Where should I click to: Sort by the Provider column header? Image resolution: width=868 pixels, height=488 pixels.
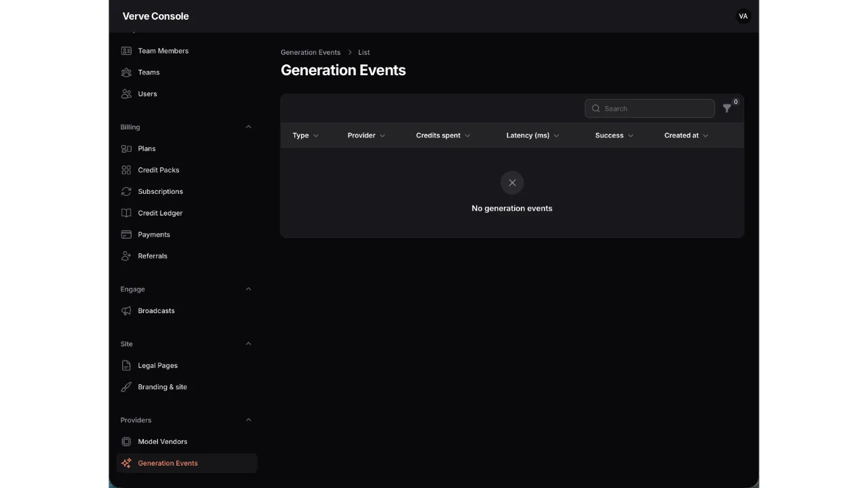pos(366,136)
